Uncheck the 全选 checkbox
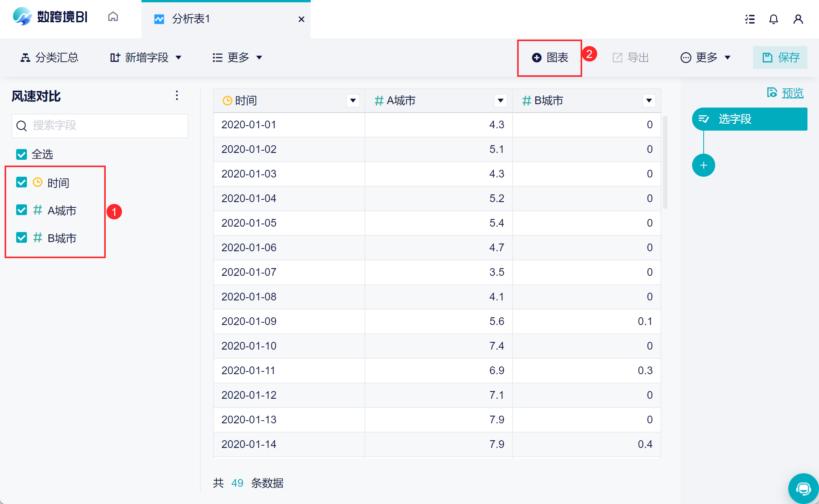The image size is (819, 504). pyautogui.click(x=22, y=154)
